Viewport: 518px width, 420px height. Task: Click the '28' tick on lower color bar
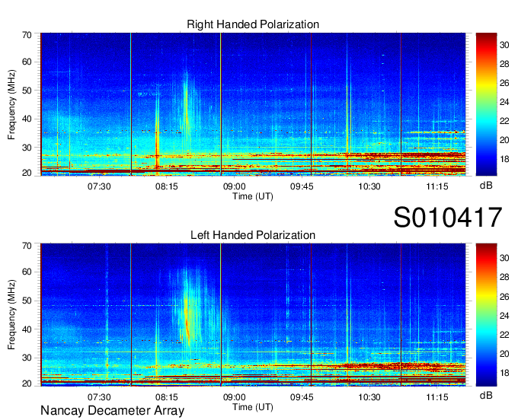pyautogui.click(x=504, y=277)
